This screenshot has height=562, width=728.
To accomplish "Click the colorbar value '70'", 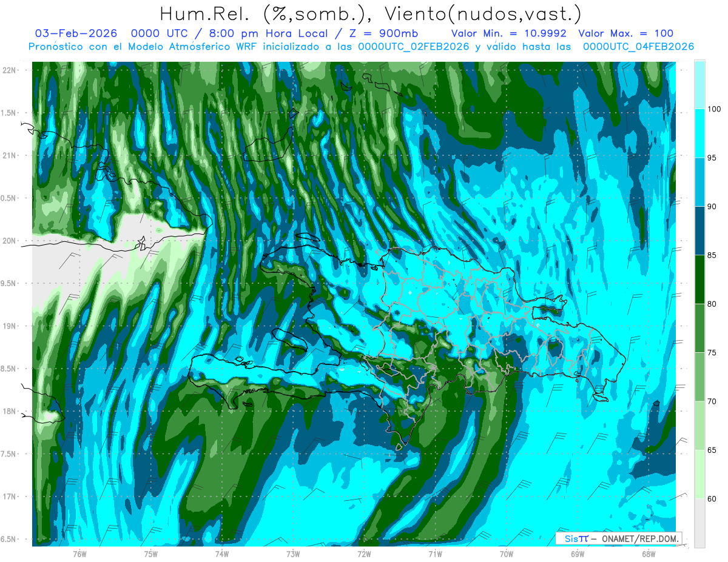I will [712, 401].
